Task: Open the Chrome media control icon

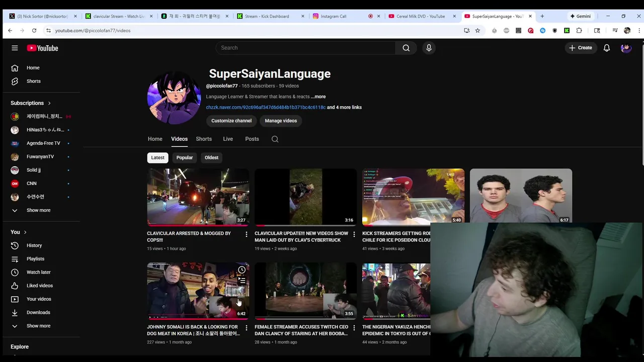Action: pyautogui.click(x=615, y=31)
